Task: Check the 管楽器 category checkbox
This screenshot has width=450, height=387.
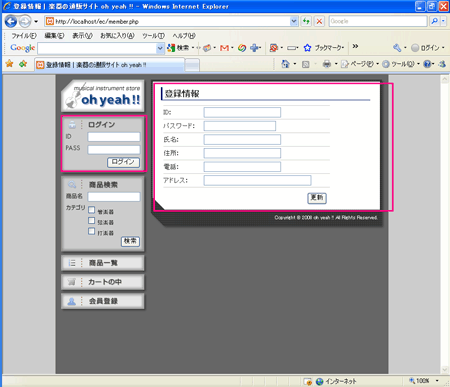Action: (92, 210)
